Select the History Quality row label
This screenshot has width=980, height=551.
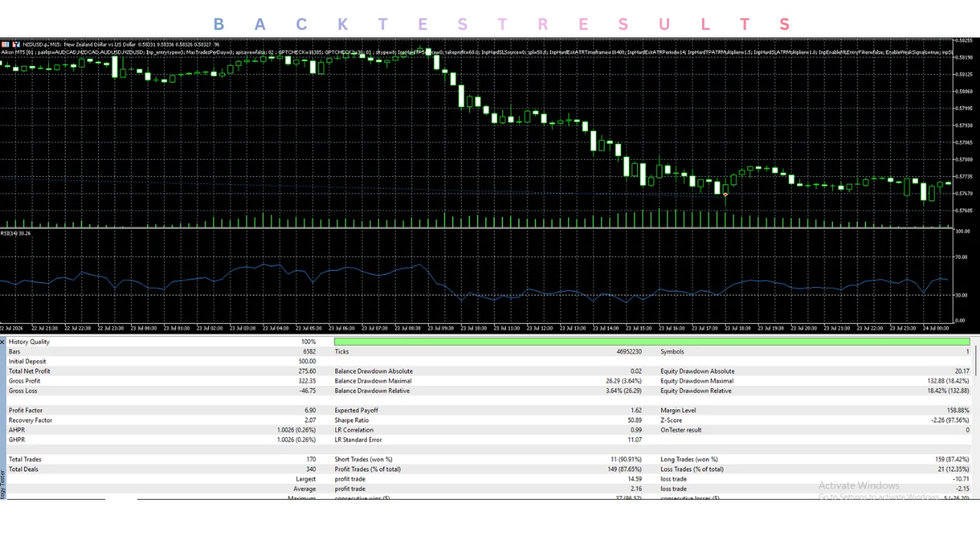click(29, 342)
